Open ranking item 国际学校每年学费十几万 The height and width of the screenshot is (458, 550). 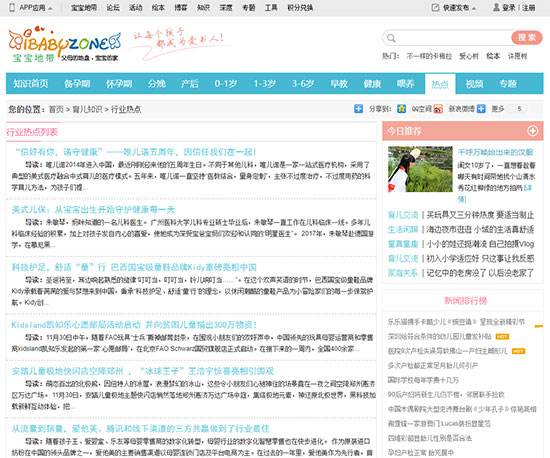[423, 380]
